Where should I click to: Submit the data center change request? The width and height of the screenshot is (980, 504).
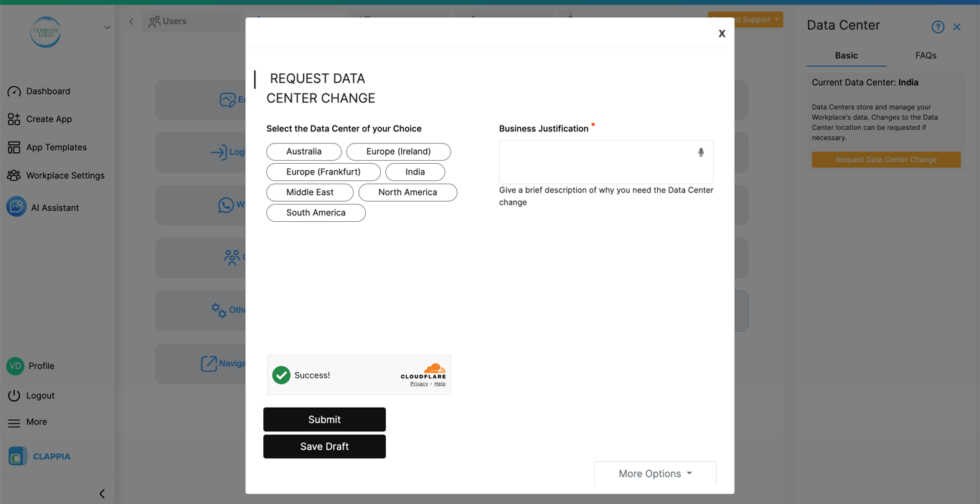tap(324, 419)
